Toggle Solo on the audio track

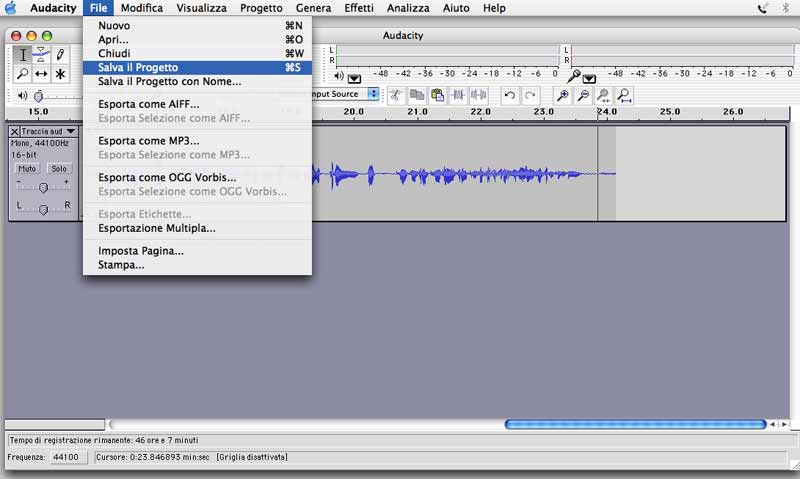pyautogui.click(x=59, y=169)
